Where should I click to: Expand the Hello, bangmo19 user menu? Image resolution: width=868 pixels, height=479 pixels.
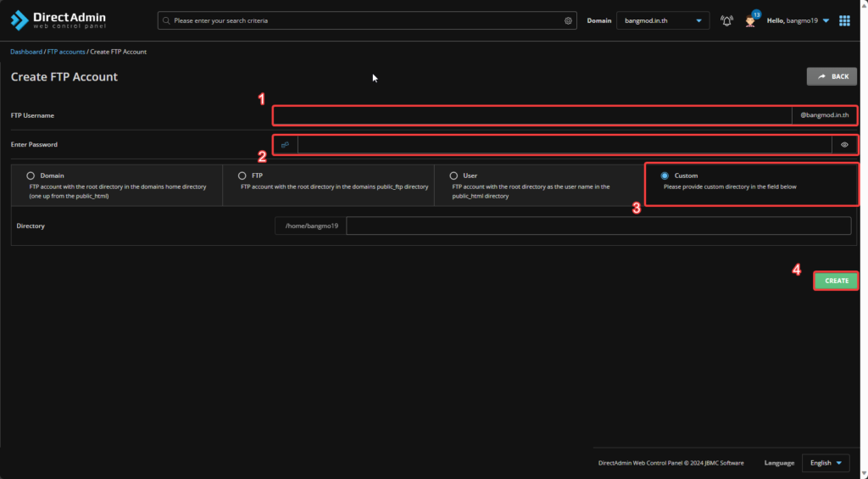click(798, 20)
